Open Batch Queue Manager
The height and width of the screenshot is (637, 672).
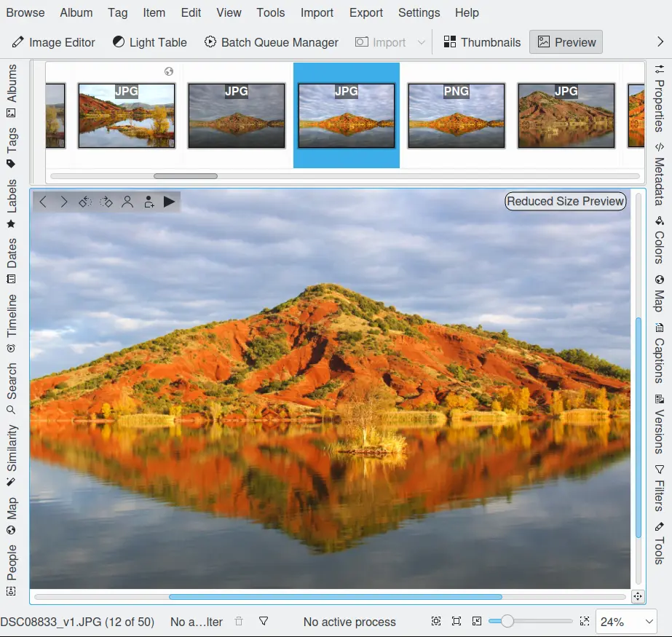271,42
